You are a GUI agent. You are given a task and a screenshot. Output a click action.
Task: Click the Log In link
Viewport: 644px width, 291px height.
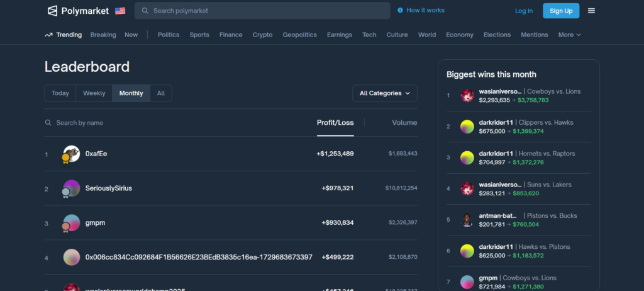(524, 11)
